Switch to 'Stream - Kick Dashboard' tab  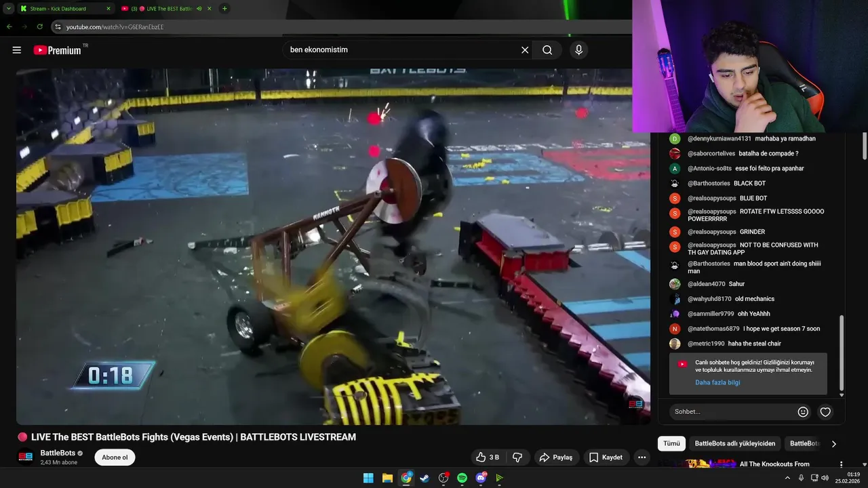58,9
